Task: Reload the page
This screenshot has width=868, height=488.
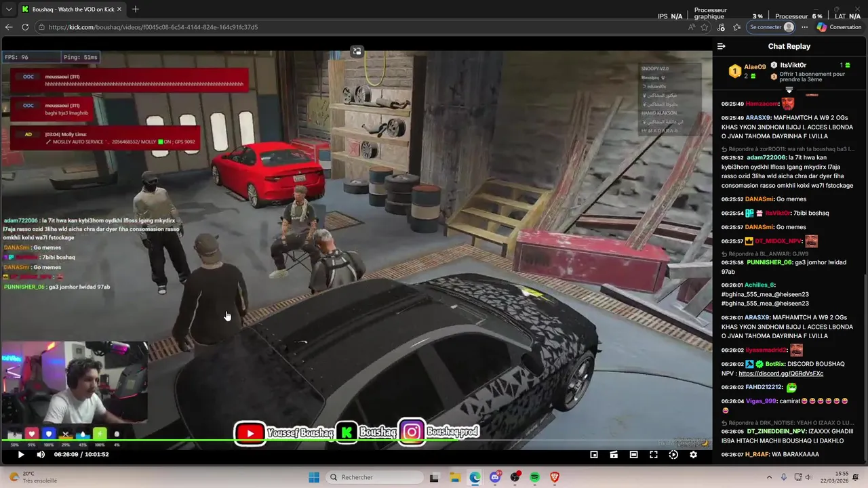Action: click(x=25, y=27)
